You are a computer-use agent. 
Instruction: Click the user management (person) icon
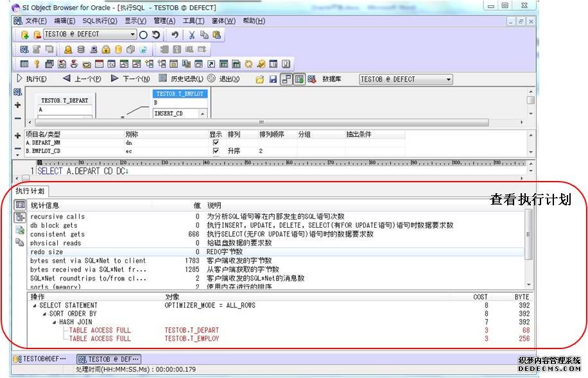click(x=68, y=49)
